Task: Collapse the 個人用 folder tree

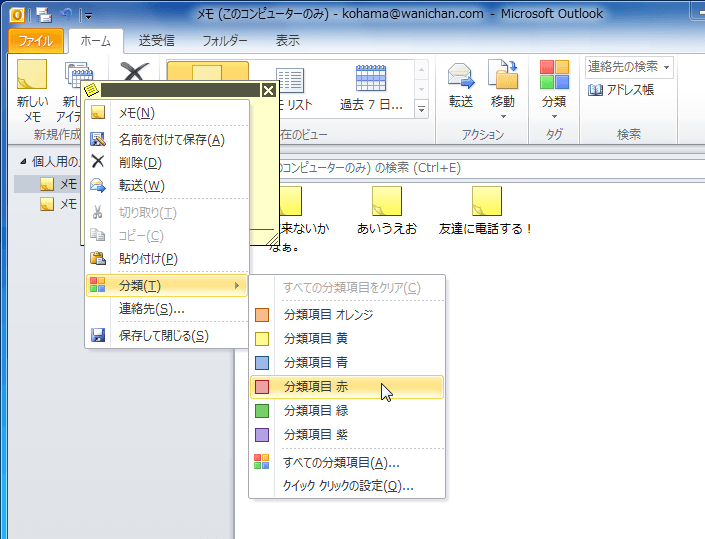Action: coord(23,161)
